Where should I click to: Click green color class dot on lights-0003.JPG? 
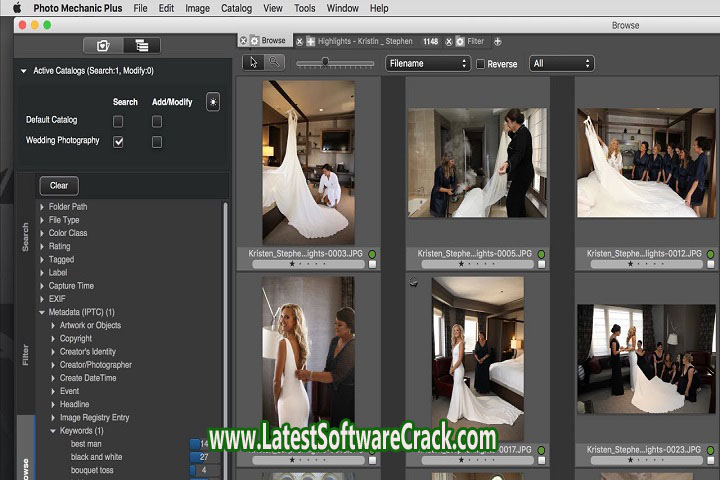[371, 254]
